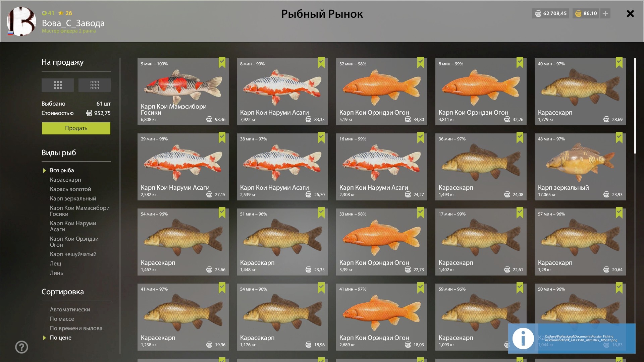Click the Продать button
This screenshot has width=644, height=362.
(76, 128)
